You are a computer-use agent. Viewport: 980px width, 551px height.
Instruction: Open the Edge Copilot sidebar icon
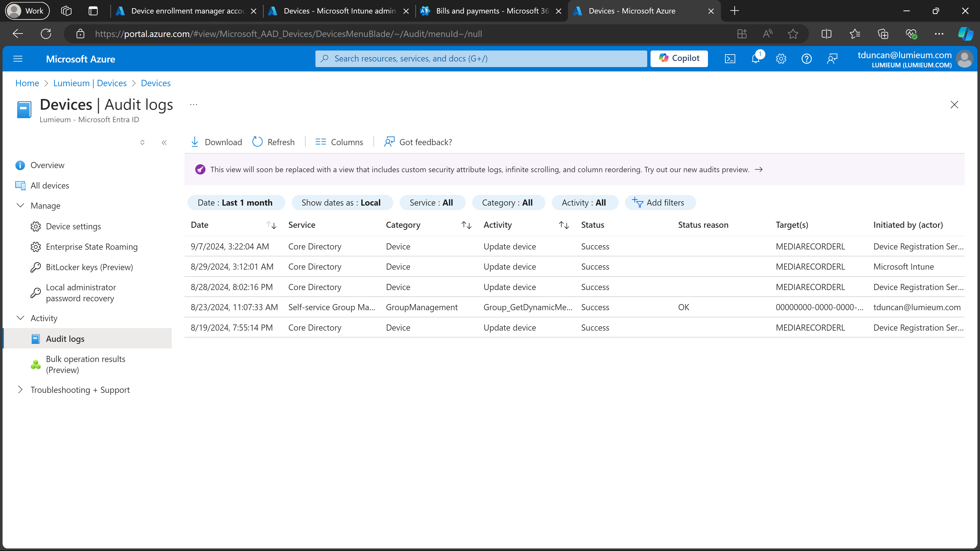coord(965,34)
